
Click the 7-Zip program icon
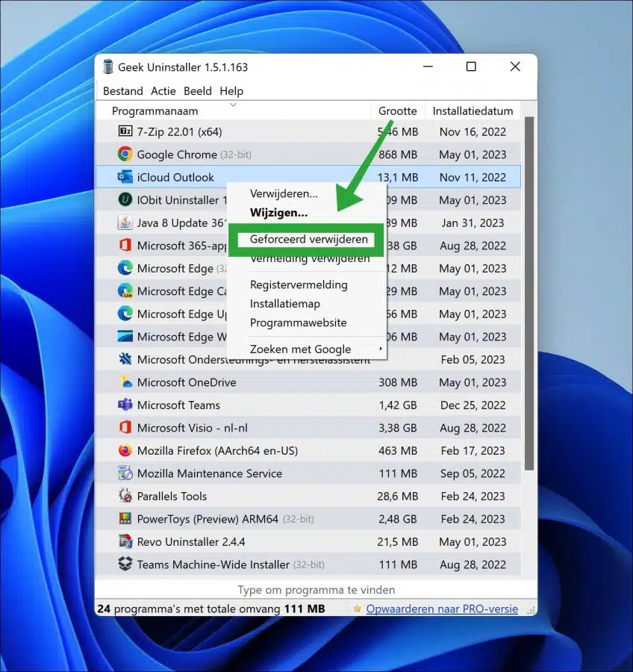(x=125, y=131)
